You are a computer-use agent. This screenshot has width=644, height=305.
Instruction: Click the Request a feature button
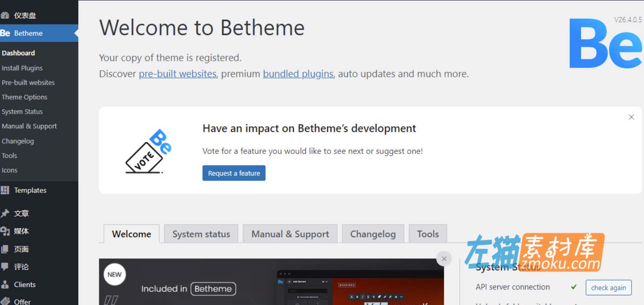pos(234,173)
